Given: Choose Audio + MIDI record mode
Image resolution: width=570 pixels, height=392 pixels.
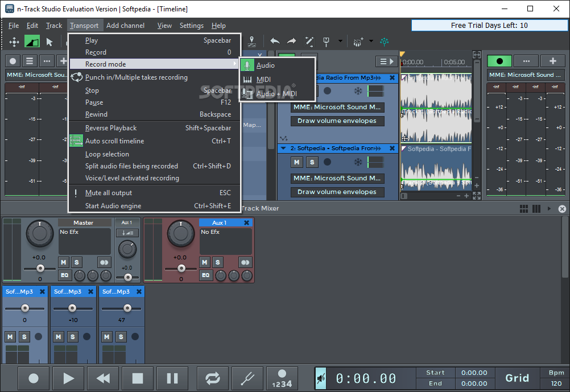Looking at the screenshot, I should [x=277, y=94].
